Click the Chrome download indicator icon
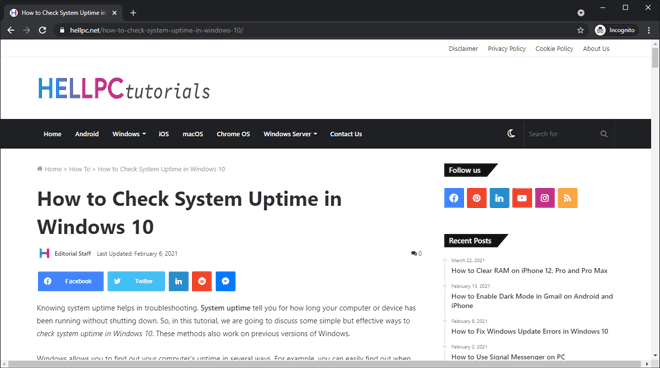The width and height of the screenshot is (660, 368). [581, 13]
